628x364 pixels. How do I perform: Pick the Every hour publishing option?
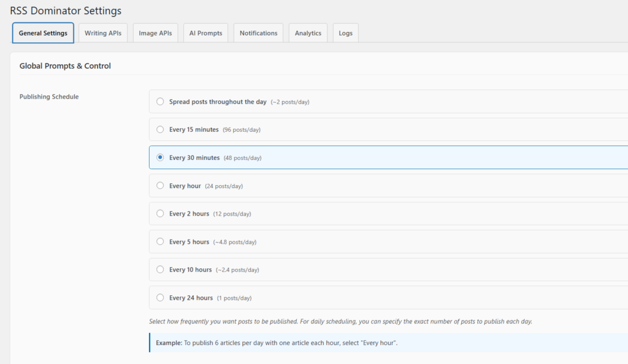point(161,186)
